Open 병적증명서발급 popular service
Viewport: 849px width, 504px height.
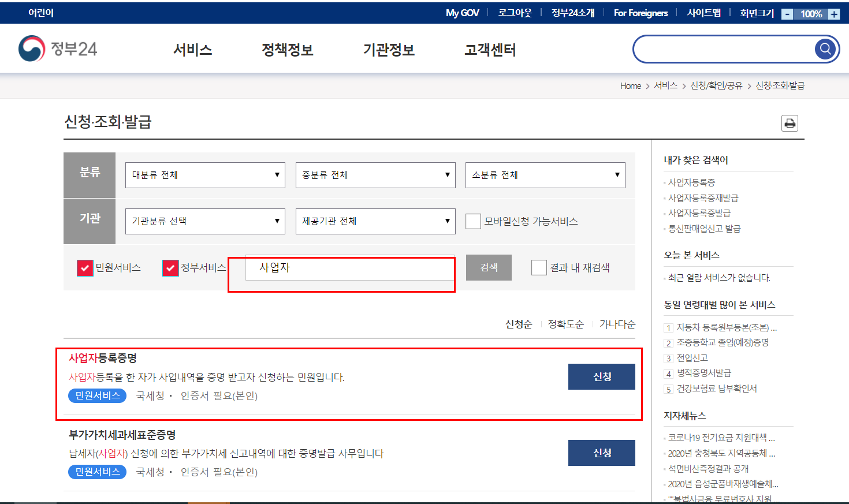click(703, 373)
